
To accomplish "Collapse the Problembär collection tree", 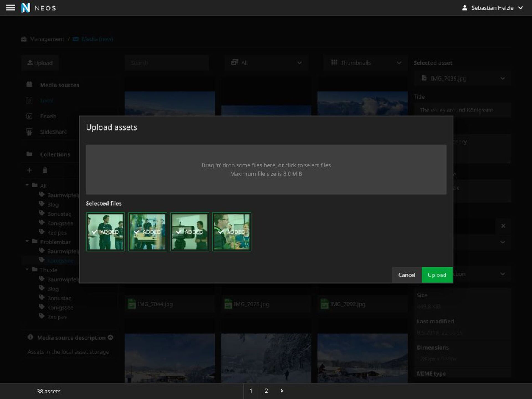I will (27, 241).
